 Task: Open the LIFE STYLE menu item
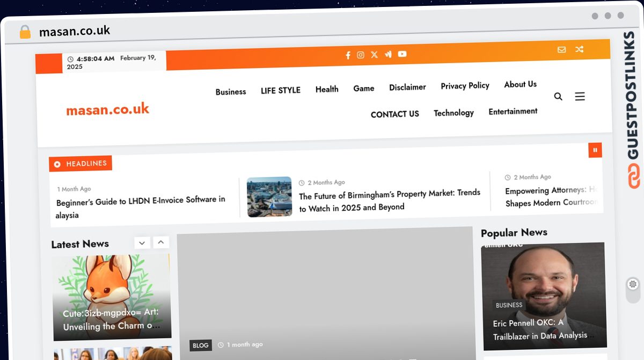tap(281, 90)
